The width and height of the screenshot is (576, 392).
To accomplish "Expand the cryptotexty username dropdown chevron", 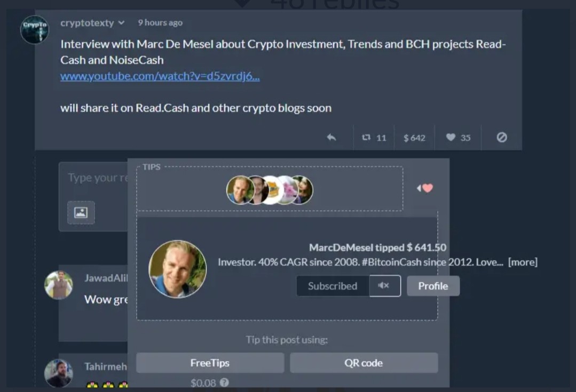I will click(122, 23).
